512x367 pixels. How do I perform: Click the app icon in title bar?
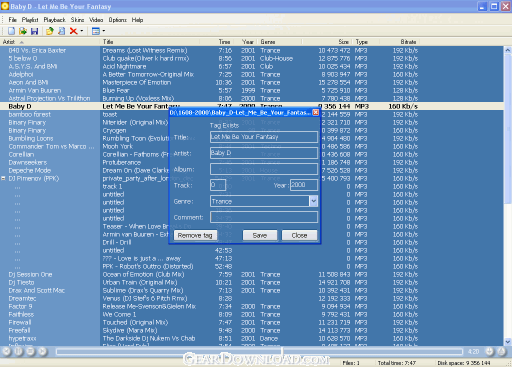5,6
